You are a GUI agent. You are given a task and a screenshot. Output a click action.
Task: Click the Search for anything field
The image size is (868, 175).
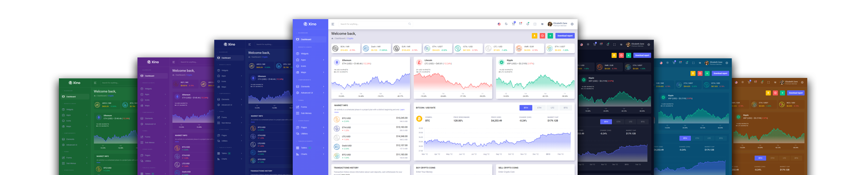tap(374, 24)
